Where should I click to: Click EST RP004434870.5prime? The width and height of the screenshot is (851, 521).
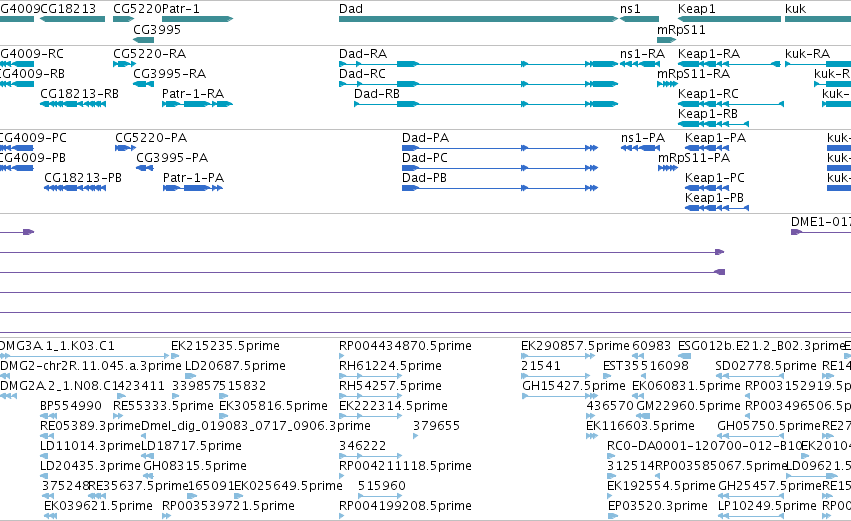point(405,346)
